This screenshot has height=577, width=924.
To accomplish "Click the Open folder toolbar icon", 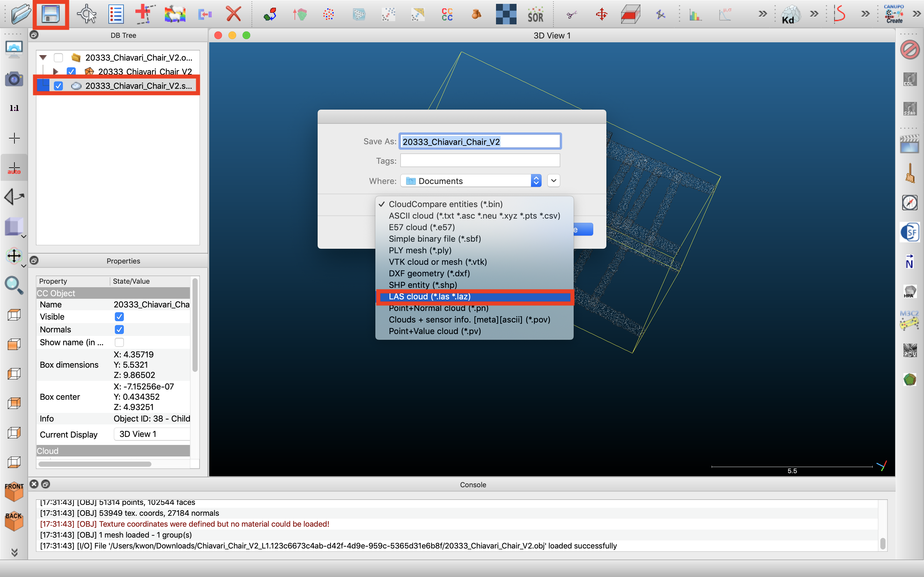I will [x=21, y=14].
